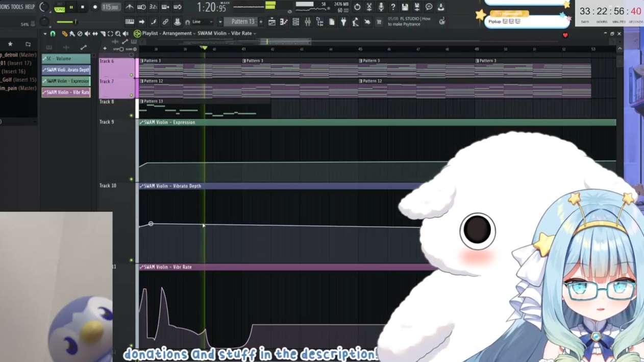Select the playlist Mute tool
Viewport: 644px width, 362px height.
(87, 34)
